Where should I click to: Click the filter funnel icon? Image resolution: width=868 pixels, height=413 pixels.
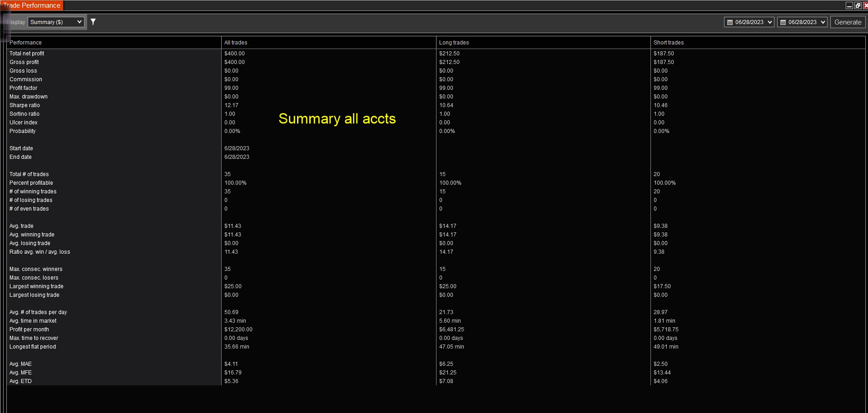pyautogui.click(x=93, y=22)
